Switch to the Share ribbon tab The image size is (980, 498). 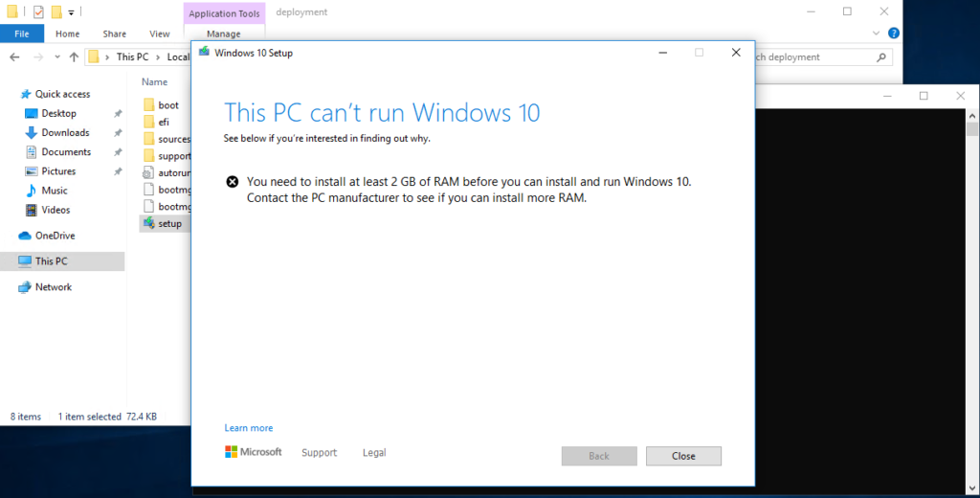[x=115, y=34]
